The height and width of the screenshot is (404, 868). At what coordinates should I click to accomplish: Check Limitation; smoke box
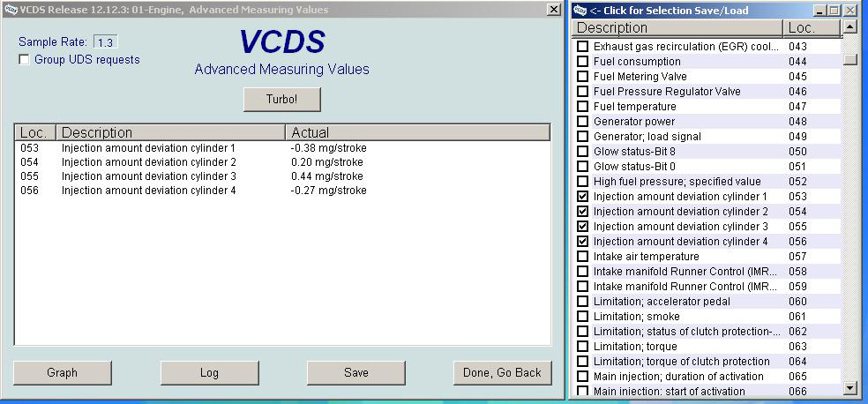click(x=582, y=316)
